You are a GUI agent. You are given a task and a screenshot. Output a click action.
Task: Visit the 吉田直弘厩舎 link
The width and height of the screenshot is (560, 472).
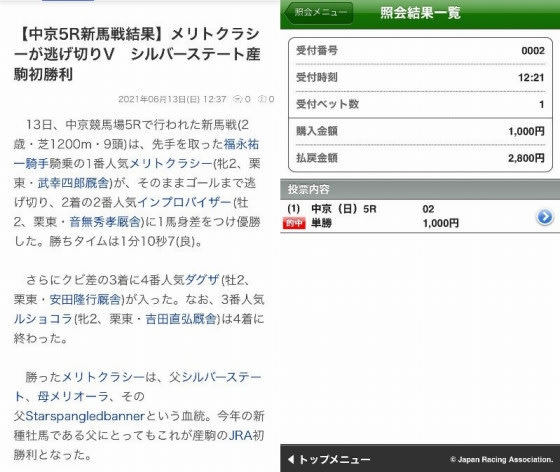pyautogui.click(x=181, y=318)
